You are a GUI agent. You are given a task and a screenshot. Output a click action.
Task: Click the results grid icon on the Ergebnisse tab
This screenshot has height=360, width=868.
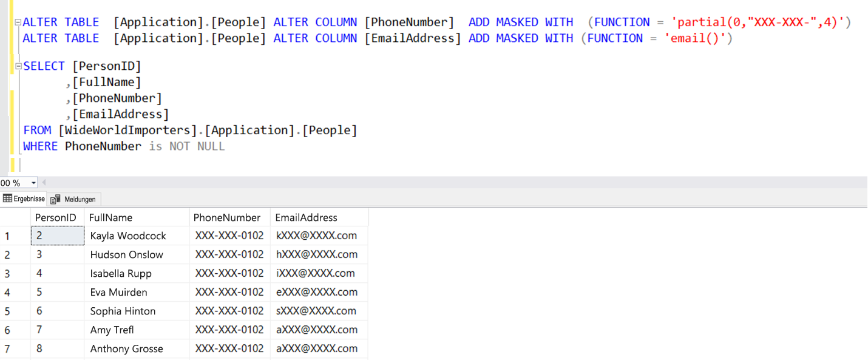6,199
